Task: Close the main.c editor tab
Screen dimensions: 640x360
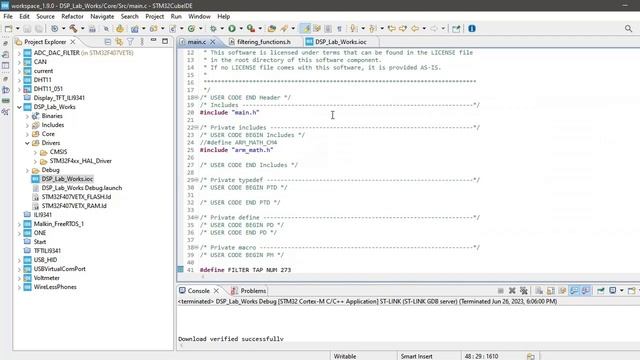Action: (213, 42)
